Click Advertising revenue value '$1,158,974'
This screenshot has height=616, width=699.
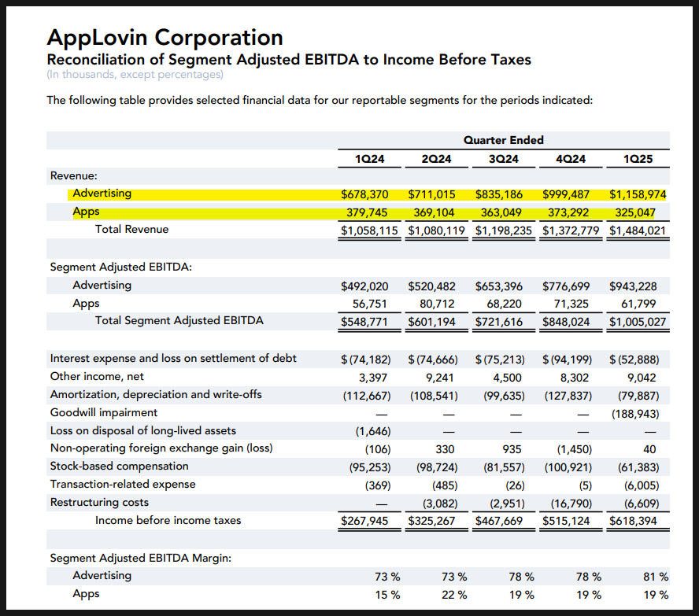638,194
